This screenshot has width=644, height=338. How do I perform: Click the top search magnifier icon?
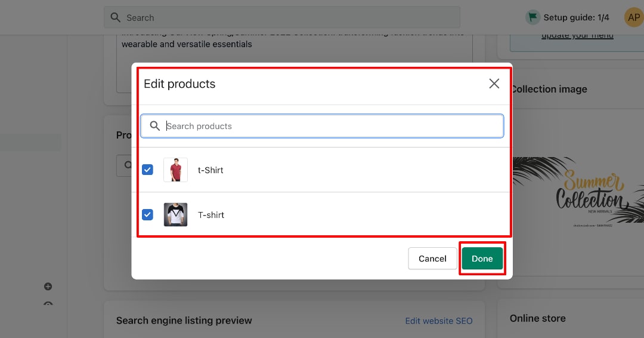pyautogui.click(x=116, y=18)
